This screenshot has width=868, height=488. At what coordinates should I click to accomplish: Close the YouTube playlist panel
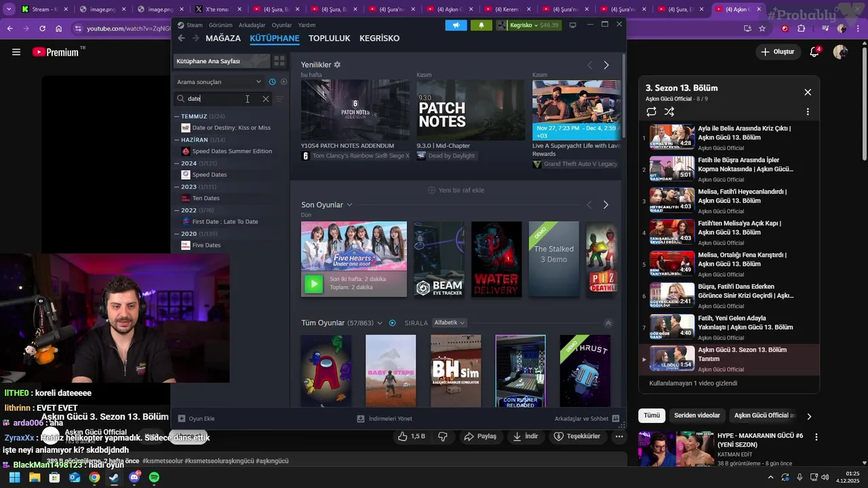point(808,92)
